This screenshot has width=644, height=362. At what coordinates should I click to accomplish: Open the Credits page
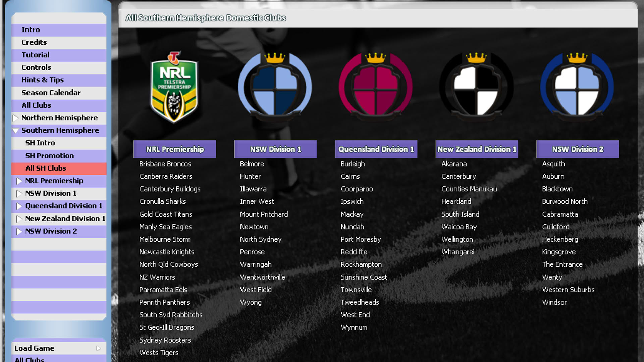[x=59, y=42]
